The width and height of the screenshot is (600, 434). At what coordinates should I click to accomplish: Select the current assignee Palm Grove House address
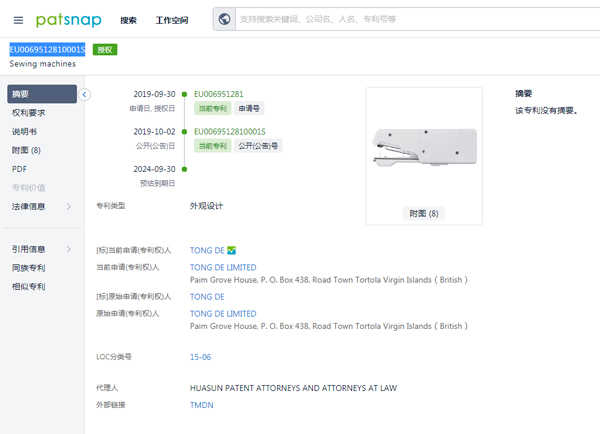pos(329,280)
